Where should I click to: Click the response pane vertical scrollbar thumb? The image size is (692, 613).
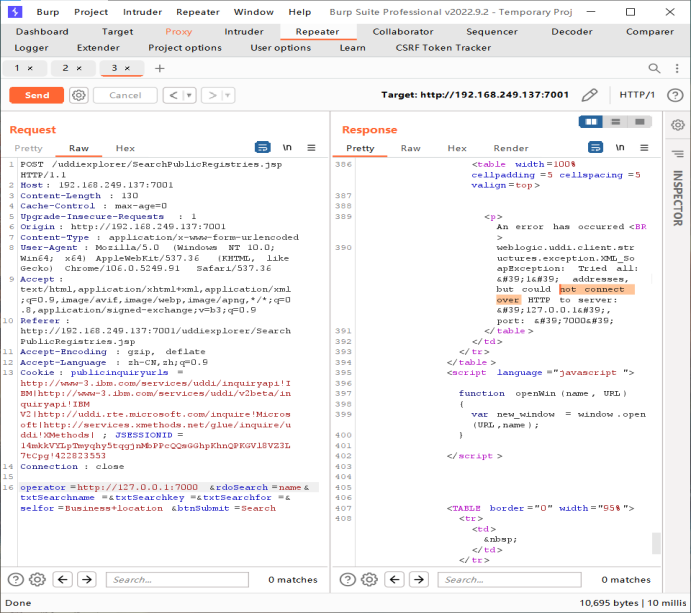pyautogui.click(x=656, y=543)
